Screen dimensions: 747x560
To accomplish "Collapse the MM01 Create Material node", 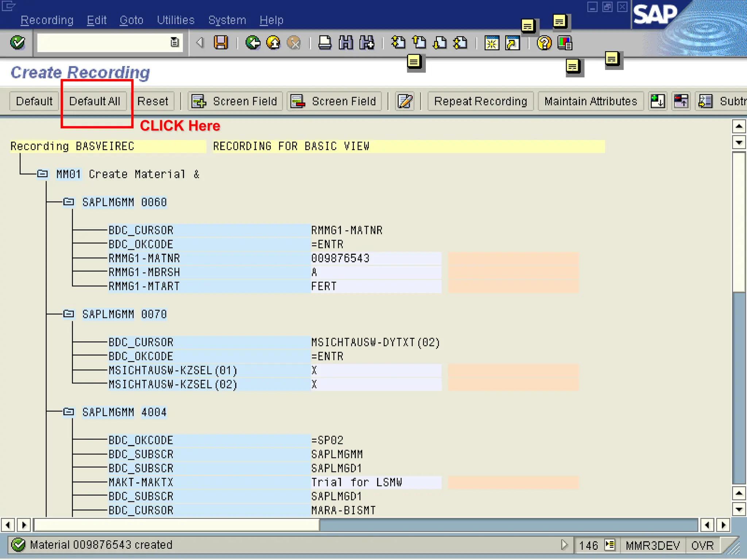I will tap(42, 174).
